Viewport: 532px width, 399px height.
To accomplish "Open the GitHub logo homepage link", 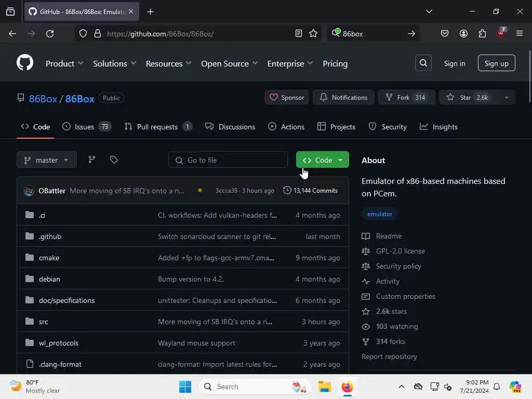I will 25,62.
